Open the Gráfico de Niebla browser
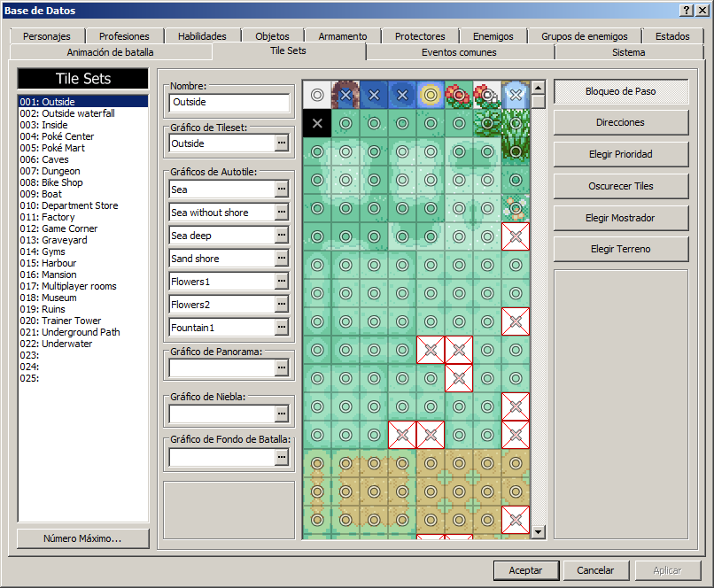Screen dimensions: 714x588 (283, 412)
